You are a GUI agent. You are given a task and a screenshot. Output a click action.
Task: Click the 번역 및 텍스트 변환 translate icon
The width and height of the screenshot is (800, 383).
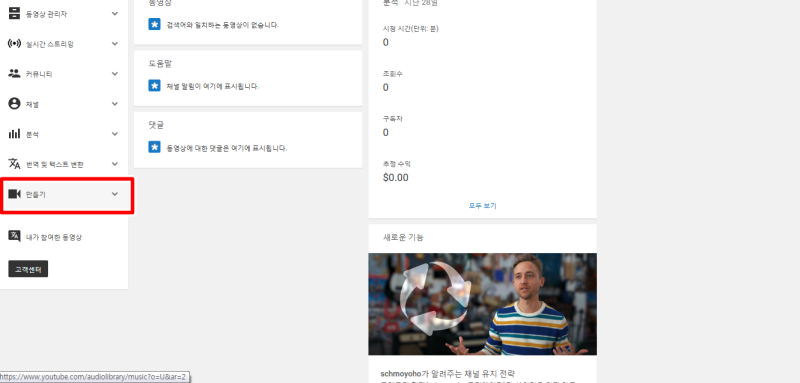point(14,164)
